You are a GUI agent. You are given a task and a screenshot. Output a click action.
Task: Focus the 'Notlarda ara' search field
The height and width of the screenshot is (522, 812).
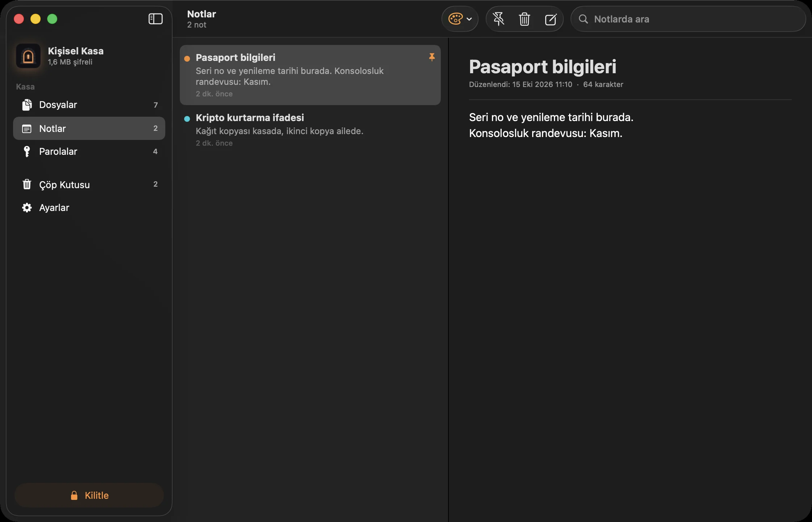[x=688, y=19]
